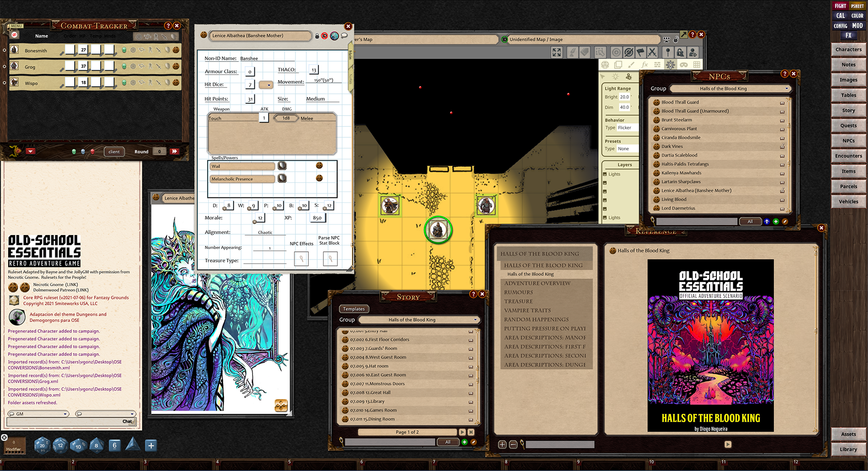The height and width of the screenshot is (471, 868).
Task: Toggle the line-of-sight hidden eye tool
Action: point(629,53)
